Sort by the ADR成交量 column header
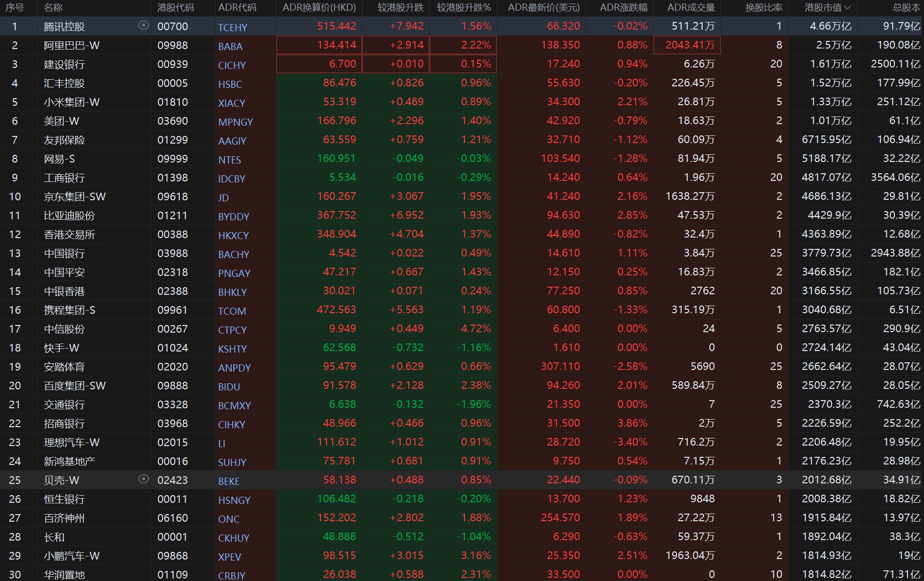 pos(691,8)
